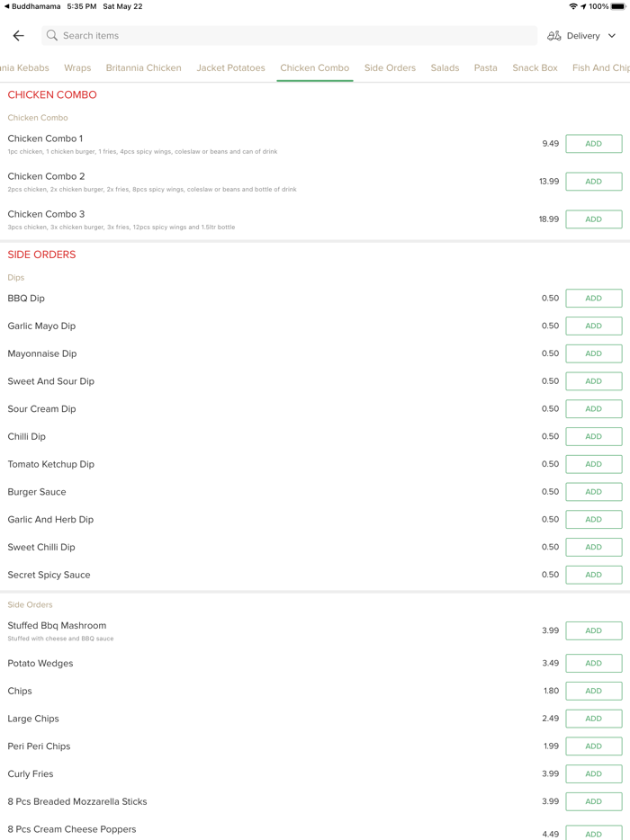The image size is (630, 840).
Task: Select the Peri Peri Chips item
Action: click(39, 746)
